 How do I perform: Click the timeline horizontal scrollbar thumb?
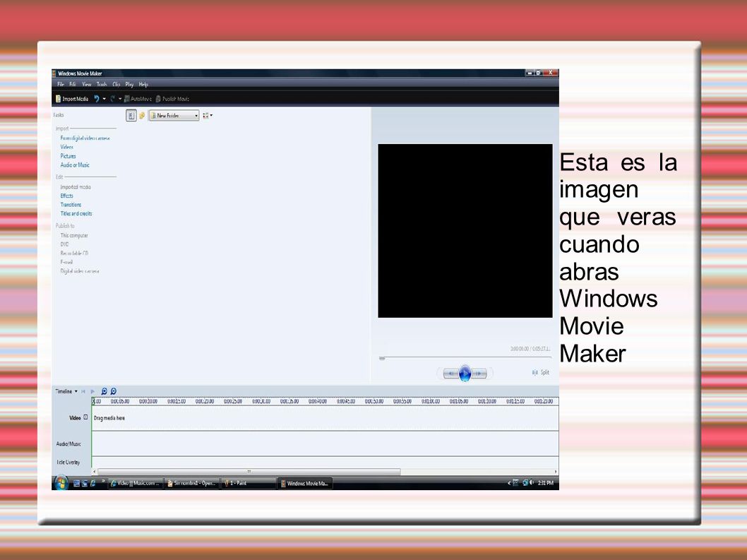249,472
